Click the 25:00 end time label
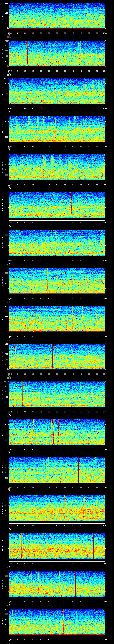114x644 pixels. 105,336
